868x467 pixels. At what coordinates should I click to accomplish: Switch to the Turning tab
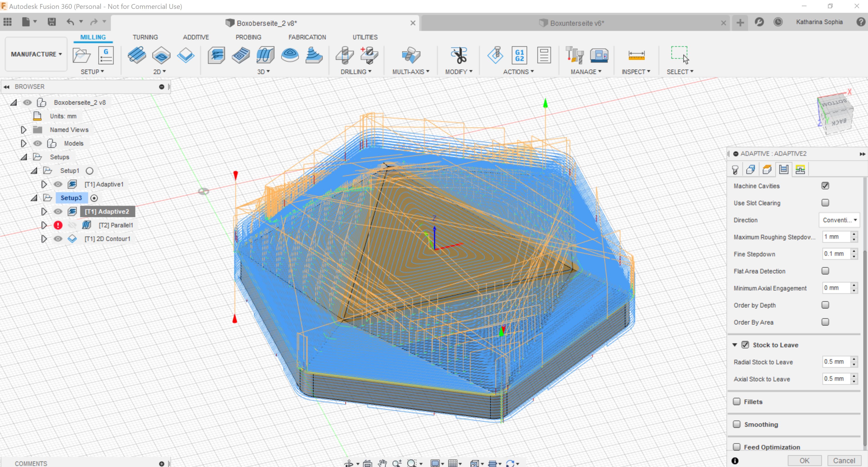click(145, 37)
